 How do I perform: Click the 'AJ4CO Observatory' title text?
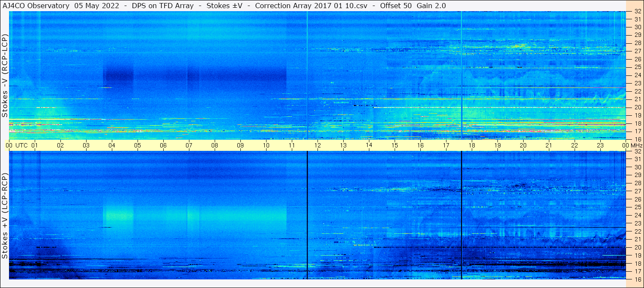pos(36,6)
